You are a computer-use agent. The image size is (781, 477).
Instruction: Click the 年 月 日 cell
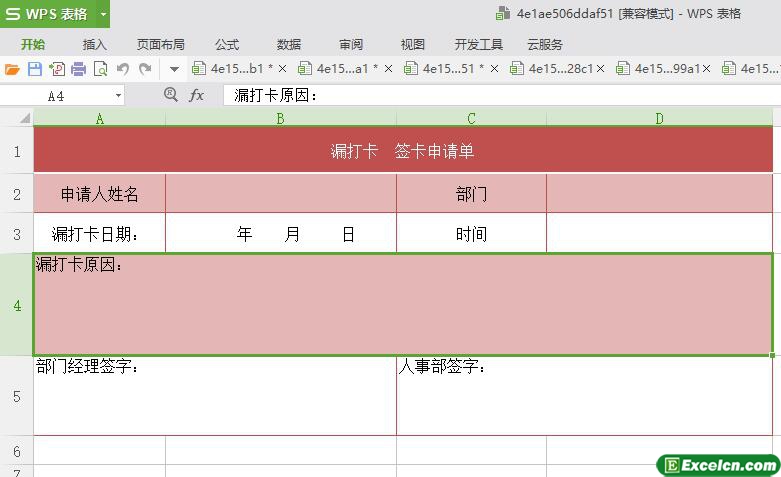[280, 234]
